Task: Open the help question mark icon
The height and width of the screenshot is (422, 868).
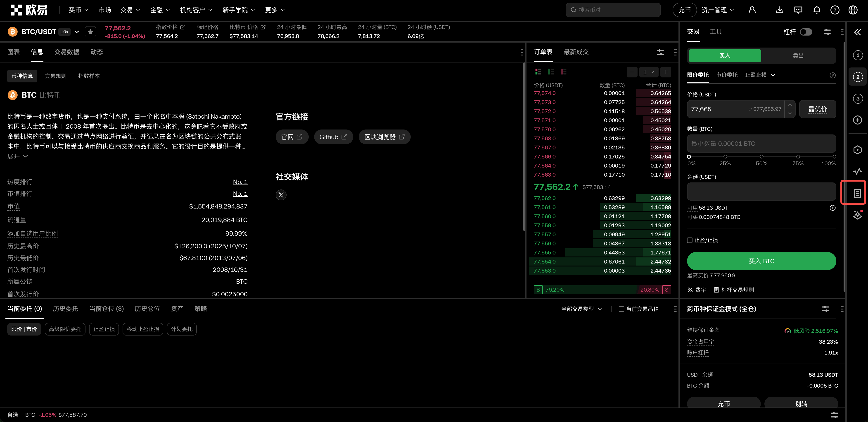Action: (x=835, y=10)
